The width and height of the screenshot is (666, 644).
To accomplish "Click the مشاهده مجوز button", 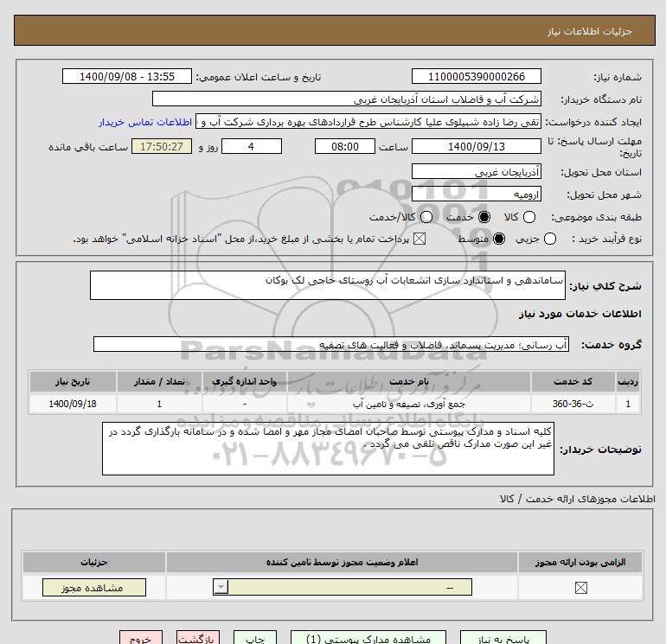I will pos(94,588).
